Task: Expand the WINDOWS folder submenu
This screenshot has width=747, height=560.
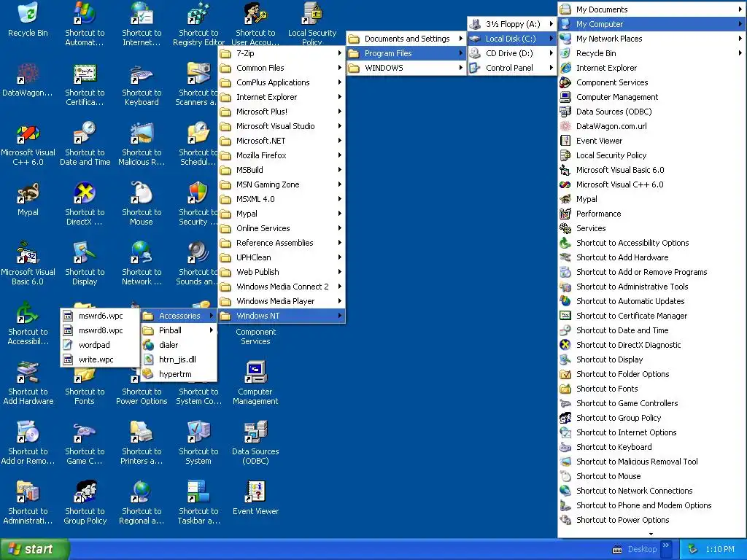Action: point(406,68)
